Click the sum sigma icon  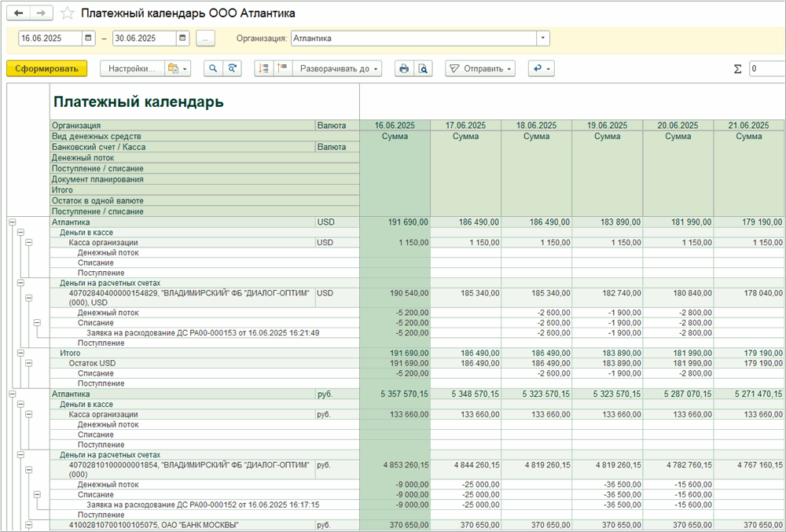[x=737, y=69]
